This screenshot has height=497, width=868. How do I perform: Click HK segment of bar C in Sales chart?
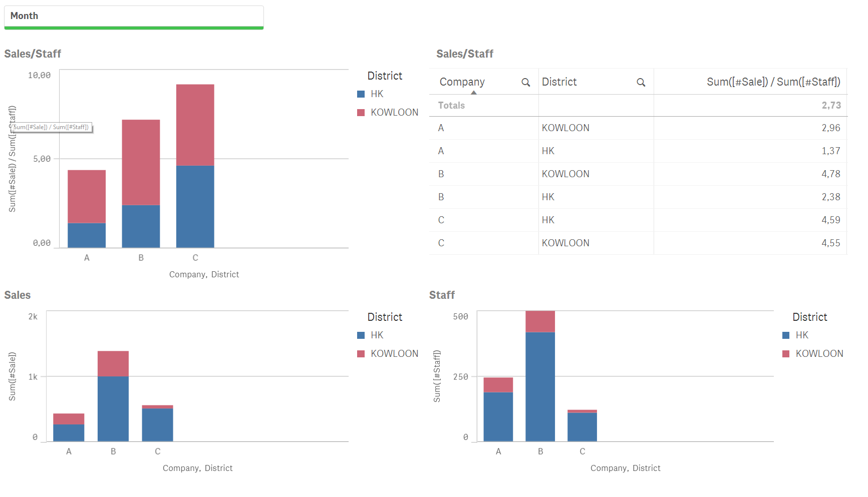(157, 425)
